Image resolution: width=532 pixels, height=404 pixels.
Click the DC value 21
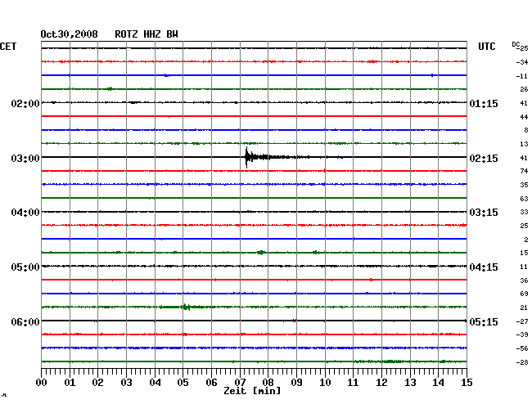pyautogui.click(x=524, y=307)
